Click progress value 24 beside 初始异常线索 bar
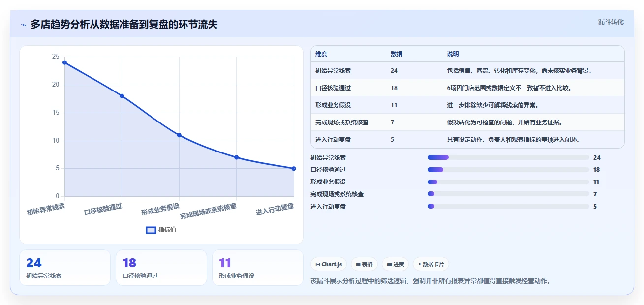644x305 pixels. 597,158
